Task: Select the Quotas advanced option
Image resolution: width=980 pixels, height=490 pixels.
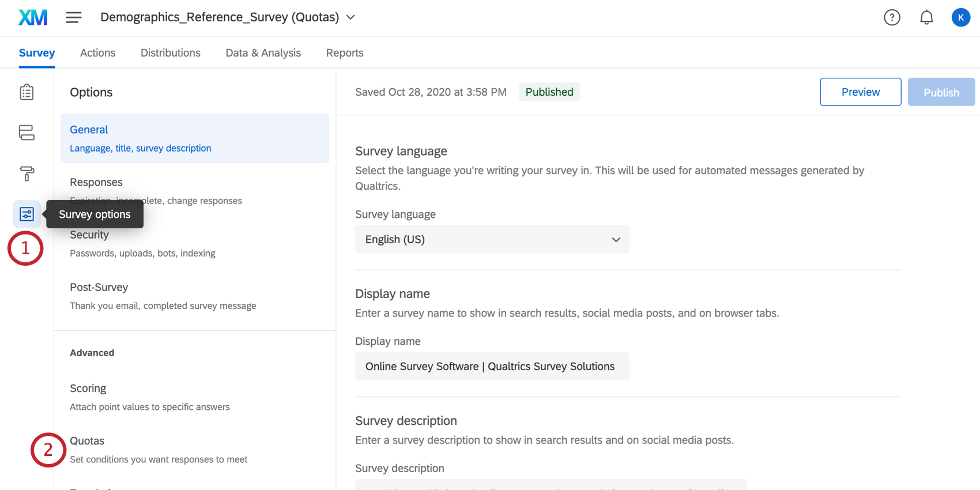Action: (x=195, y=449)
